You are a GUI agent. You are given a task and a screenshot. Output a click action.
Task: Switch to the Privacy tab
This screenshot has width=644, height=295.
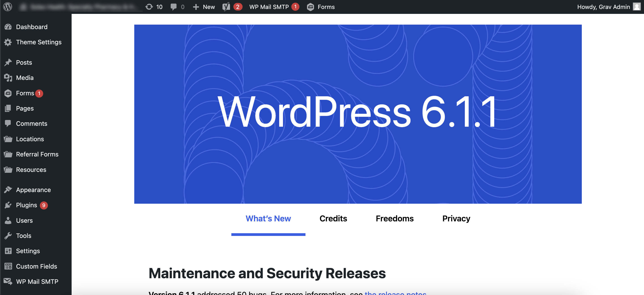pyautogui.click(x=456, y=218)
